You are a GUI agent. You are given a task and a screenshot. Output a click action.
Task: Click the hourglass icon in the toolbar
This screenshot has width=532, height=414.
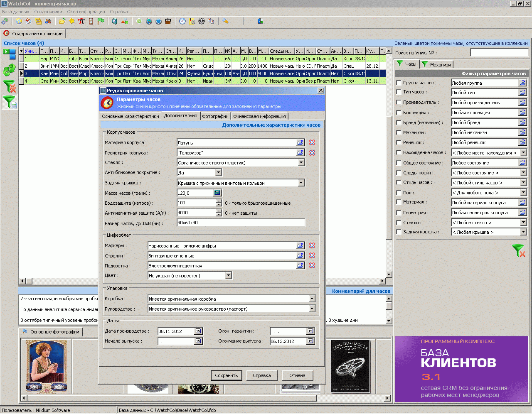point(91,21)
